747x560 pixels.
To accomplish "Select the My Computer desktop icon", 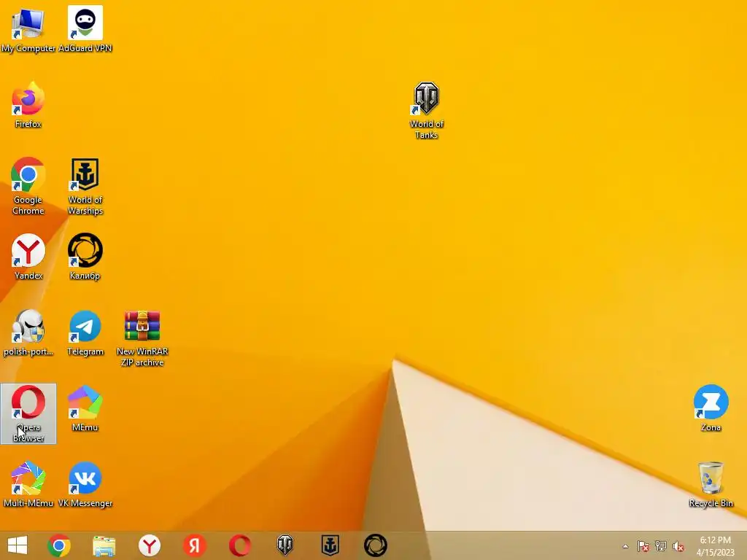I will pos(28,29).
